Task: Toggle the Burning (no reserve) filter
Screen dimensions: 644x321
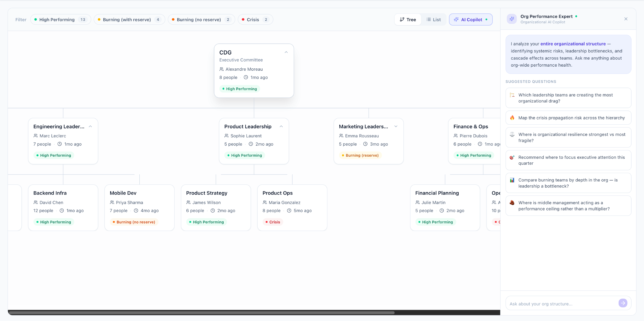Action: [x=201, y=20]
